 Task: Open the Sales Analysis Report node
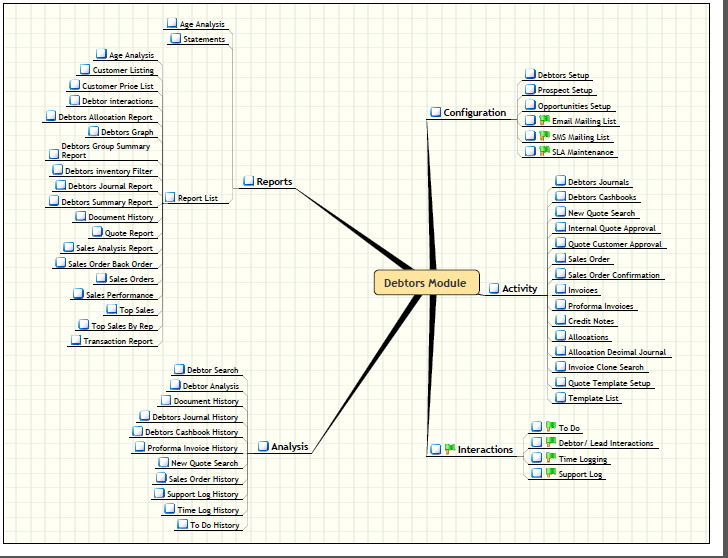click(x=114, y=248)
